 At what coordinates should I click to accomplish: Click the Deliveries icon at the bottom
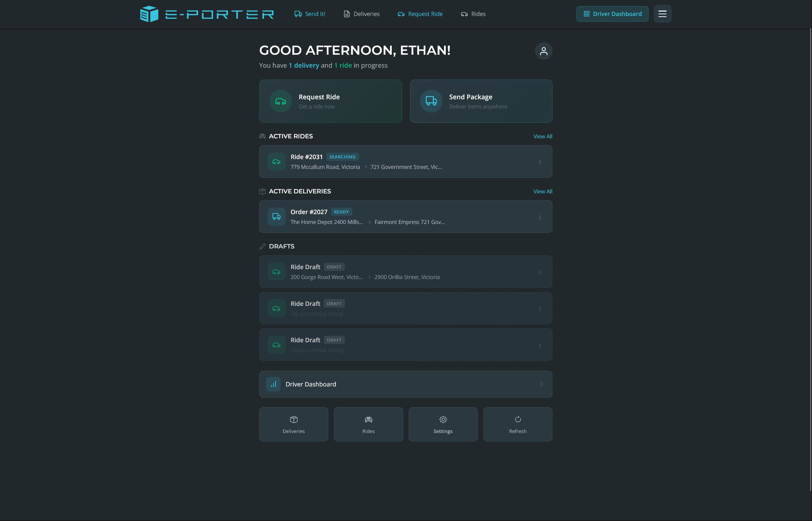click(293, 419)
